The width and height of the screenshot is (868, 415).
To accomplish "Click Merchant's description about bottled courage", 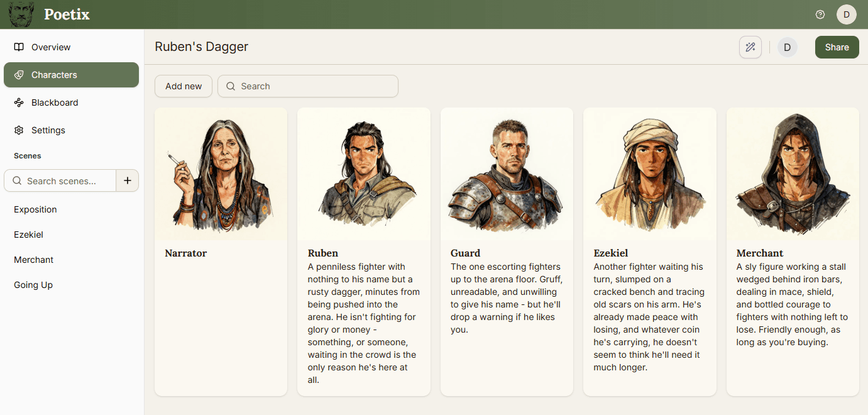I will pos(793,304).
